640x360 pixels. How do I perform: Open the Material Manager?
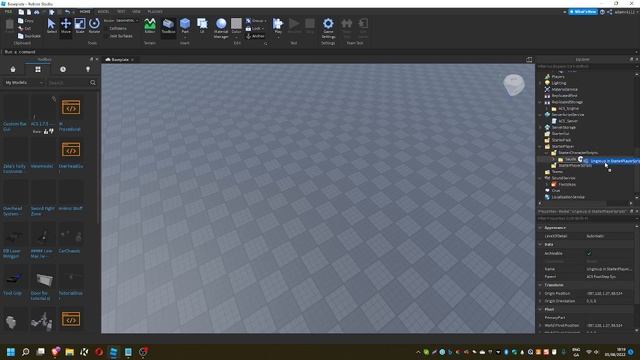coord(221,28)
